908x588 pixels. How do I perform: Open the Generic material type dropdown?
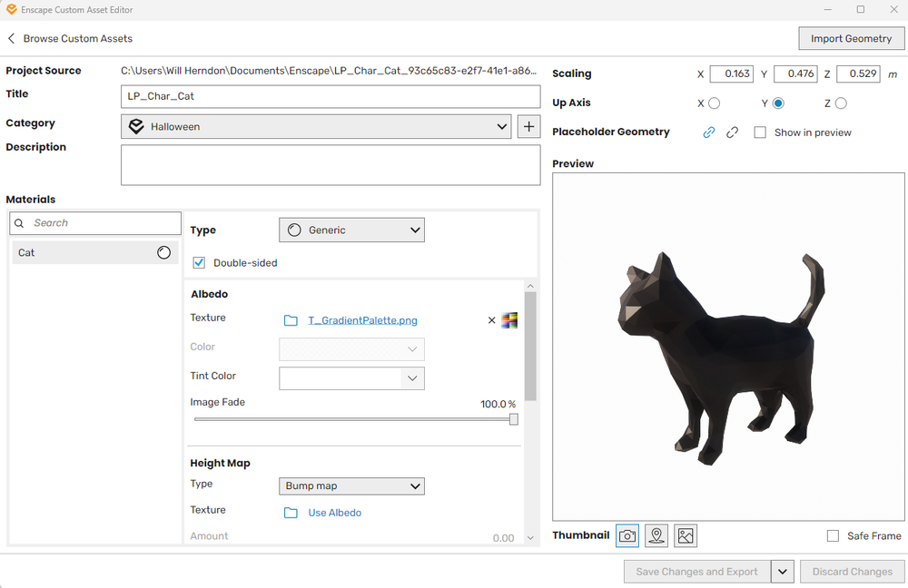pyautogui.click(x=351, y=230)
